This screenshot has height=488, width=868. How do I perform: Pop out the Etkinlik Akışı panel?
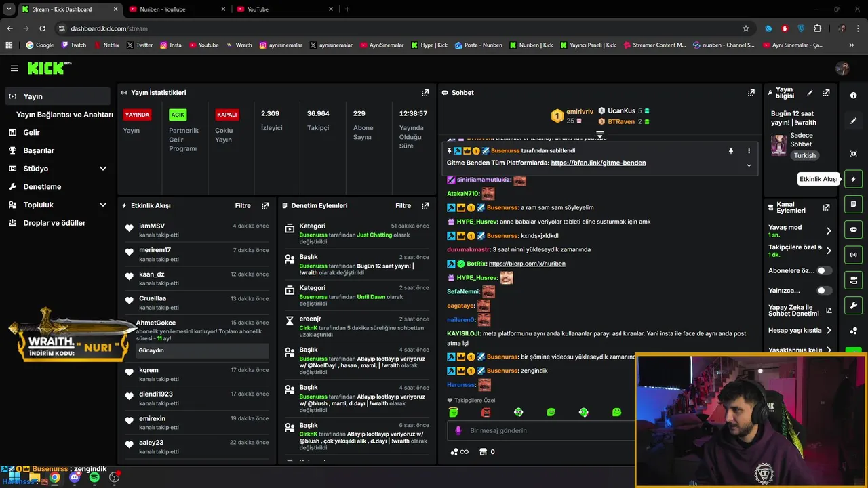[x=265, y=205]
